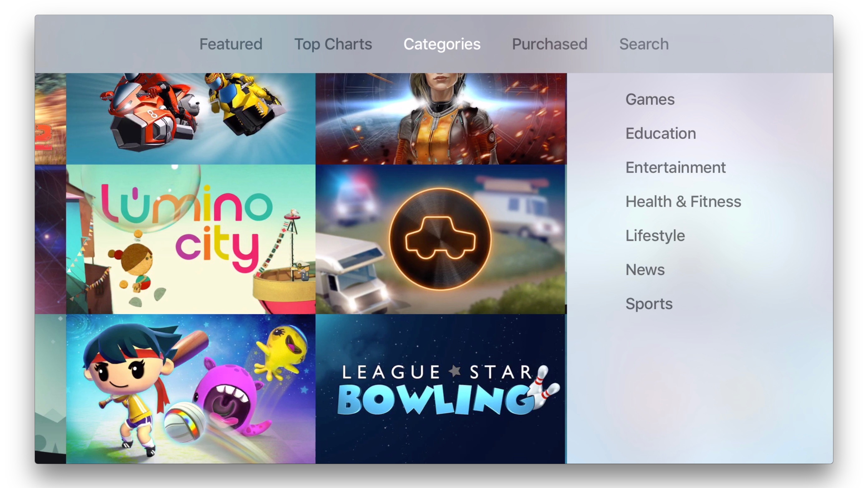
Task: Click the Purchased navigation item
Action: (549, 44)
